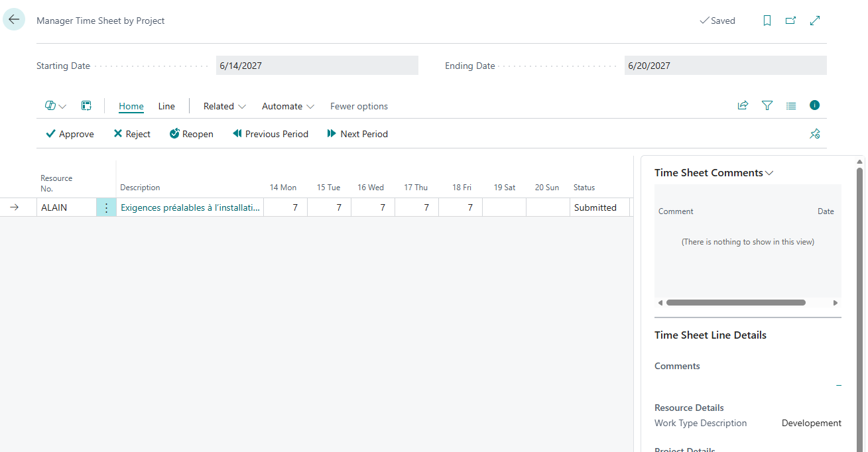Toggle the filter pane icon
Image resolution: width=868 pixels, height=452 pixels.
(x=767, y=105)
